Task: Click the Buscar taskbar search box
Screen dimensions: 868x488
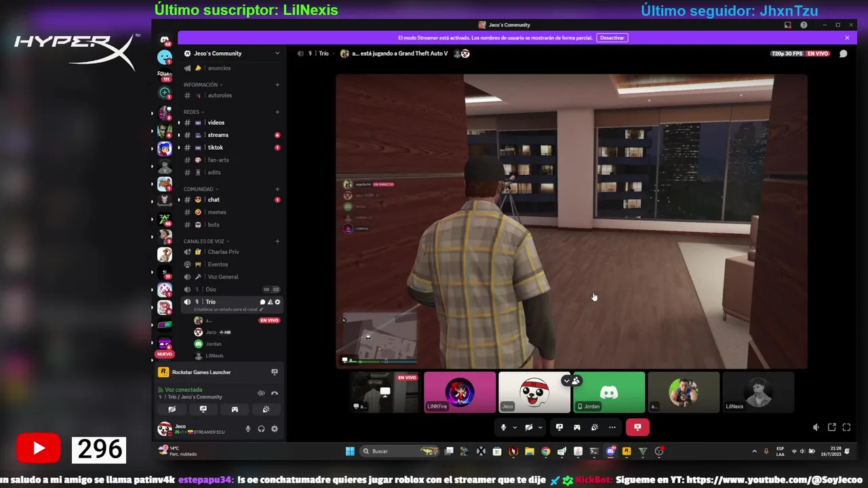Action: pyautogui.click(x=401, y=451)
